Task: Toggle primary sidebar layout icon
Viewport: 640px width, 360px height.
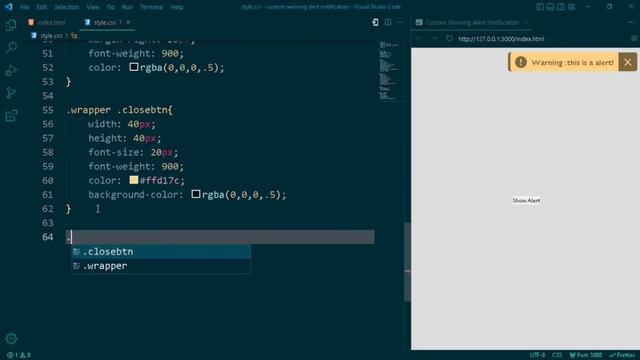Action: 540,7
